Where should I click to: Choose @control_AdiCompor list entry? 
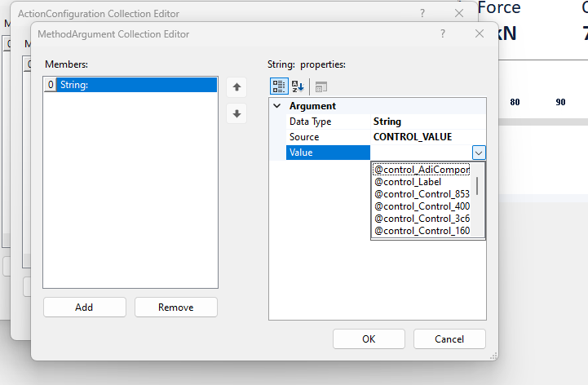point(422,170)
